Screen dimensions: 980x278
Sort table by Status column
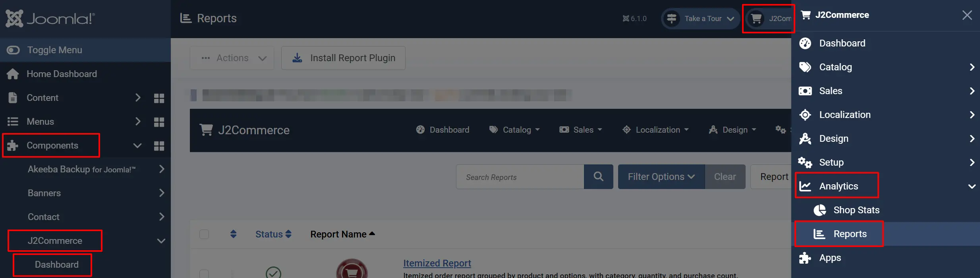tap(273, 234)
